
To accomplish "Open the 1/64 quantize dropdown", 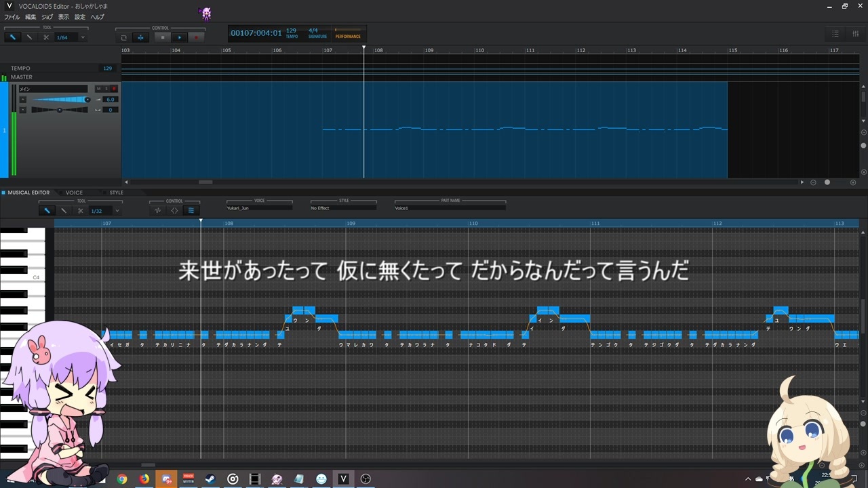I will (83, 37).
